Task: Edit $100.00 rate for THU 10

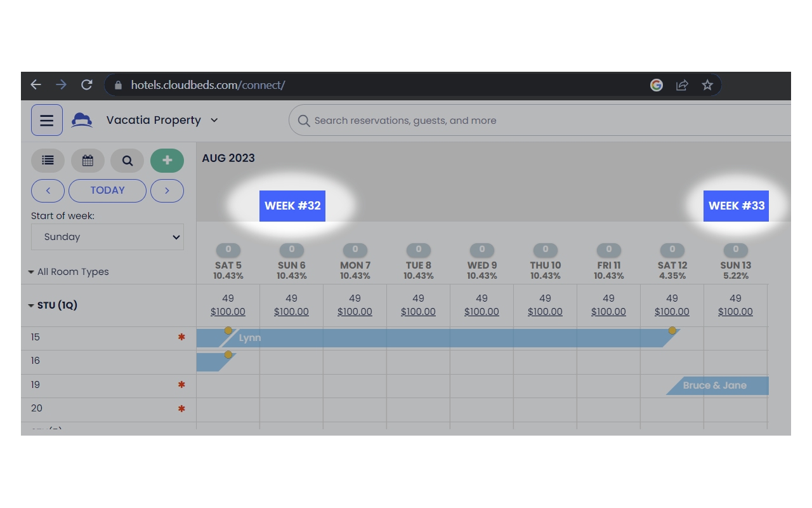Action: tap(545, 312)
